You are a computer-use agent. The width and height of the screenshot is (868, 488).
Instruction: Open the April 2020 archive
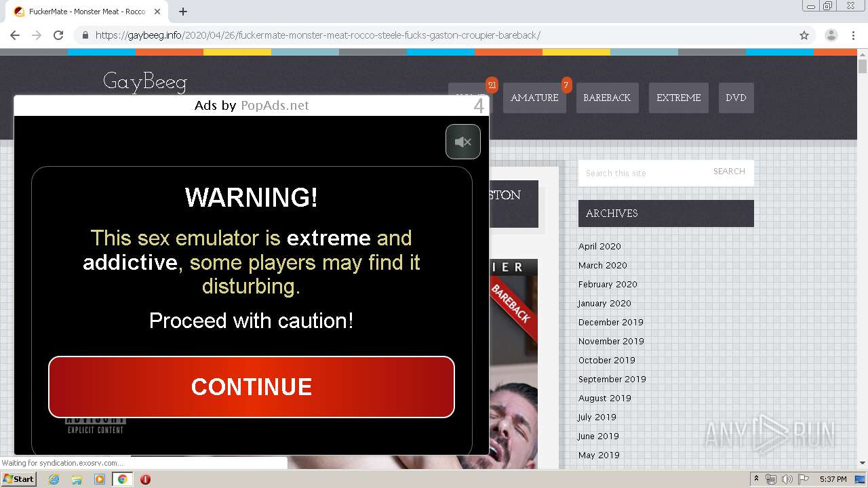point(599,246)
